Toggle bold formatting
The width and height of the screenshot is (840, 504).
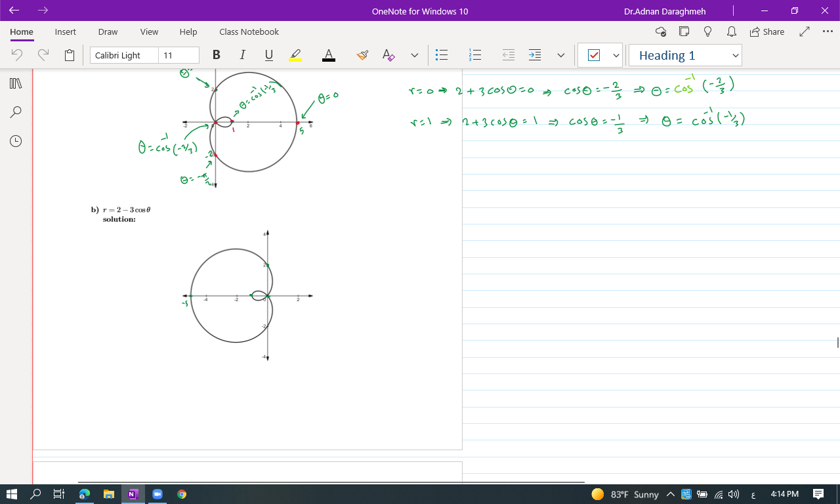[x=216, y=55]
